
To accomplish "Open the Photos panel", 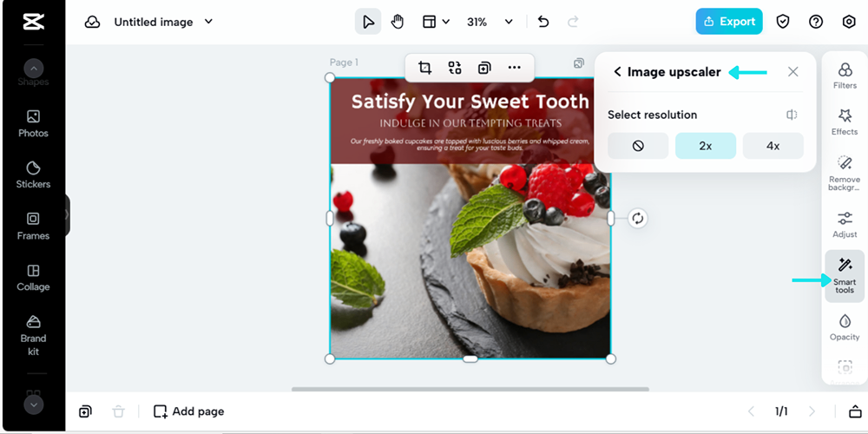I will [33, 123].
